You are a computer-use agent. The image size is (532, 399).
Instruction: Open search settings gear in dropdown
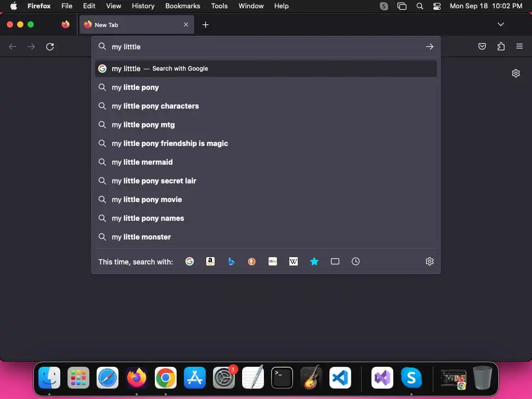point(430,261)
